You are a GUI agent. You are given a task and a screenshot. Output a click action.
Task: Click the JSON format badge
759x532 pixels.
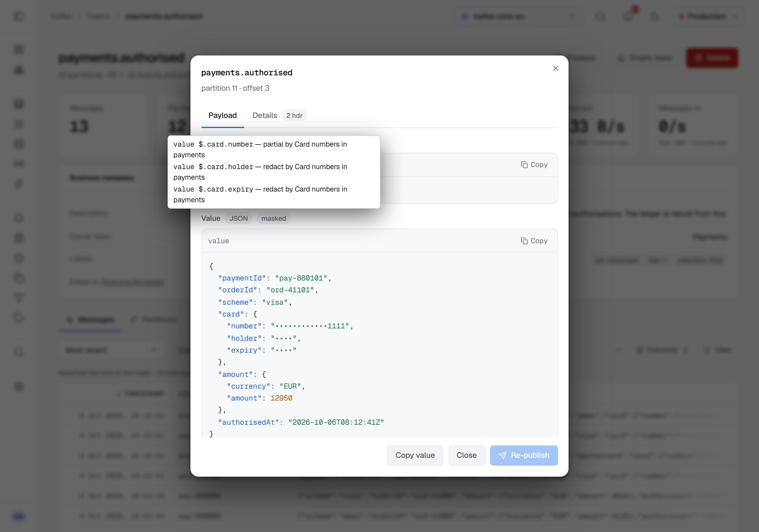pyautogui.click(x=238, y=218)
